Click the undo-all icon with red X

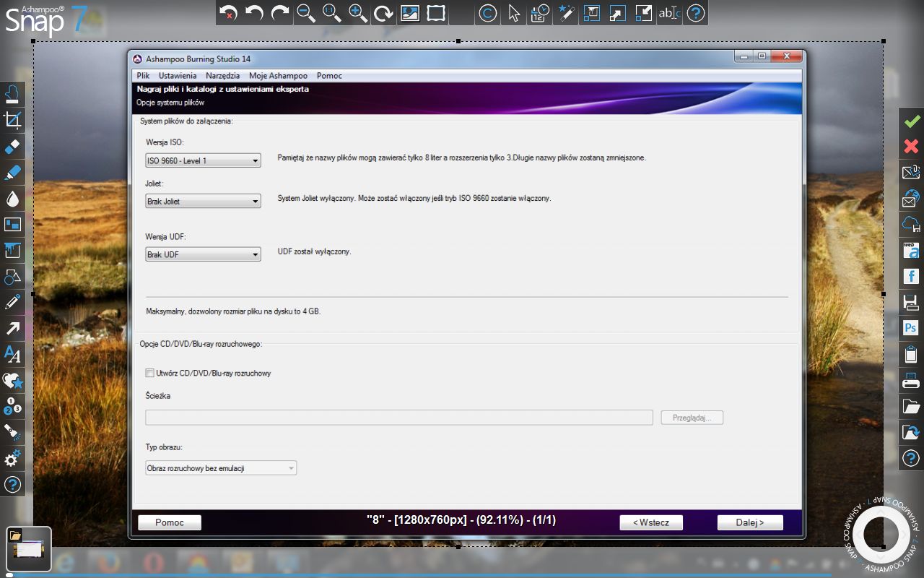tap(228, 13)
